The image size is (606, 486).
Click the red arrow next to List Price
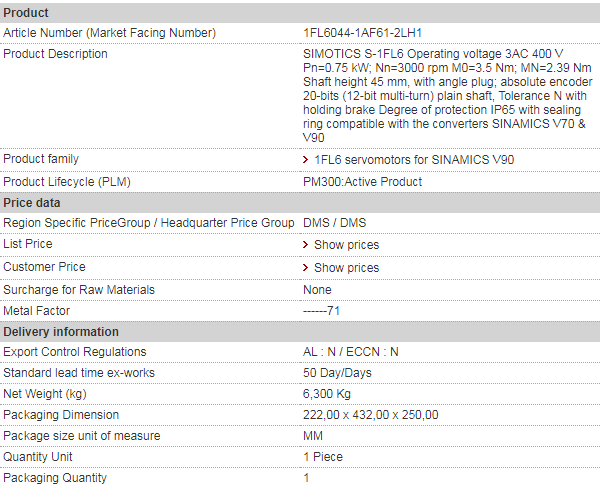click(305, 245)
